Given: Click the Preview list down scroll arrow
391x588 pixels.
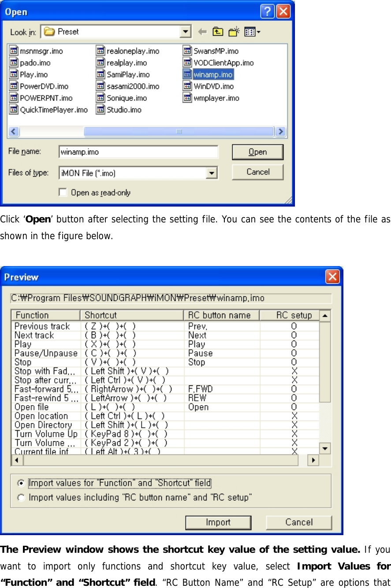Looking at the screenshot, I should coord(324,448).
